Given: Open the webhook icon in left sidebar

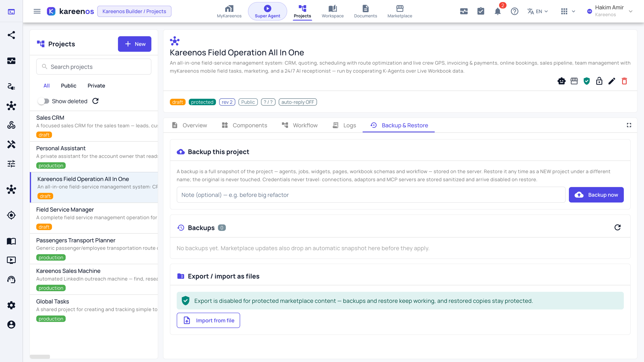Looking at the screenshot, I should click(11, 125).
